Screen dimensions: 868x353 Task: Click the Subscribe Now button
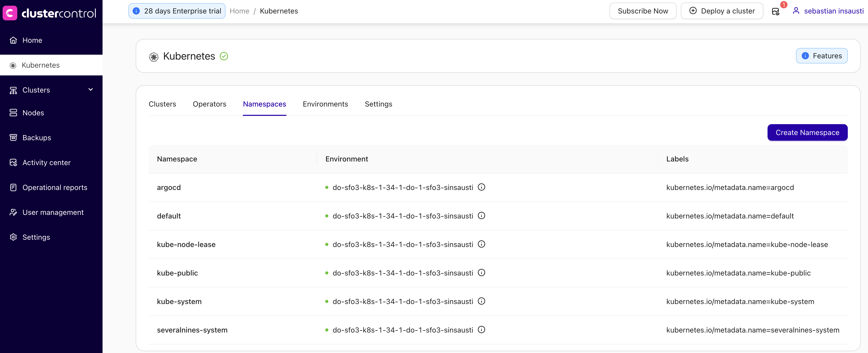(x=642, y=11)
